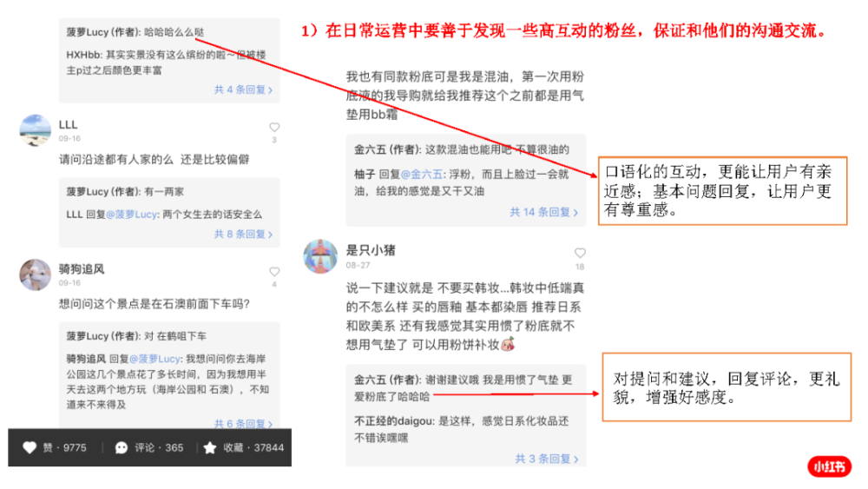Click @金六五 mention in 柚子's reply
The width and height of the screenshot is (868, 489).
tap(421, 175)
